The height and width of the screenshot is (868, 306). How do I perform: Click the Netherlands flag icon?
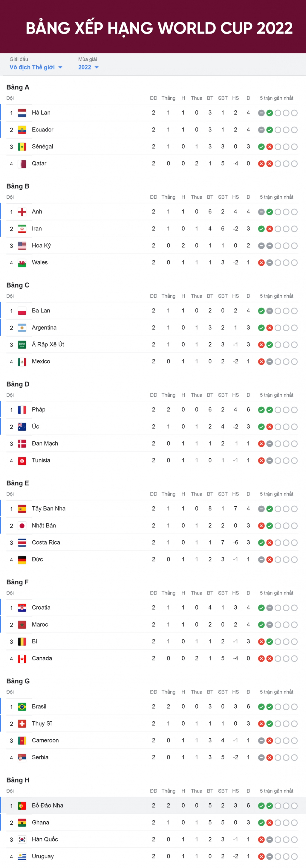(22, 113)
